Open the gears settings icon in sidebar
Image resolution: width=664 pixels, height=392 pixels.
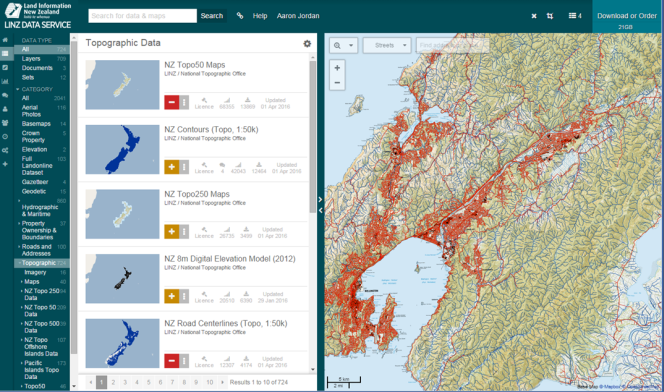(x=5, y=150)
